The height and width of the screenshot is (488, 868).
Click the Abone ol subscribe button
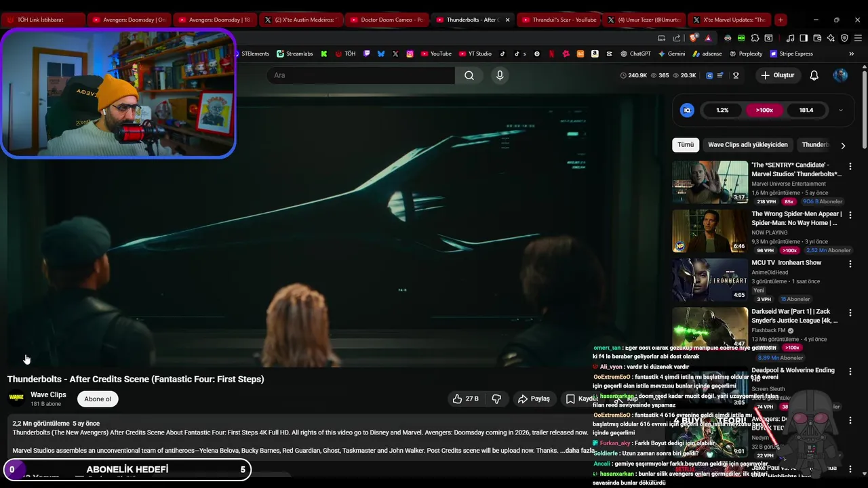(x=98, y=399)
